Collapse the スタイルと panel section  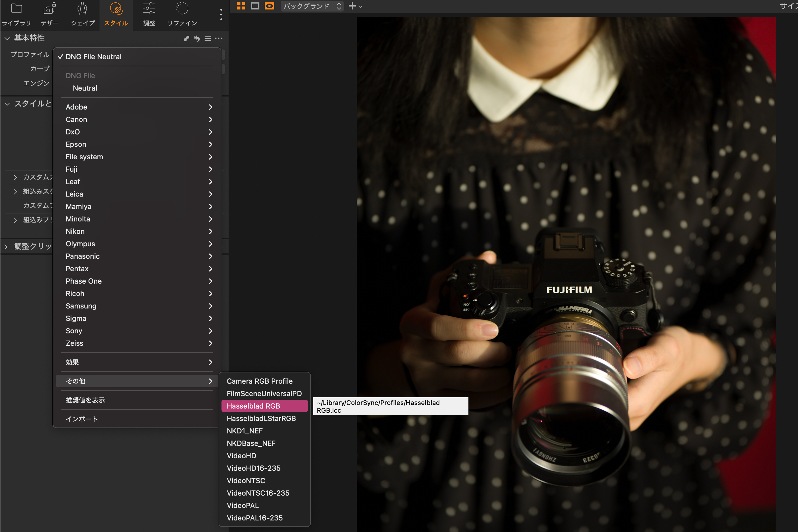click(7, 104)
